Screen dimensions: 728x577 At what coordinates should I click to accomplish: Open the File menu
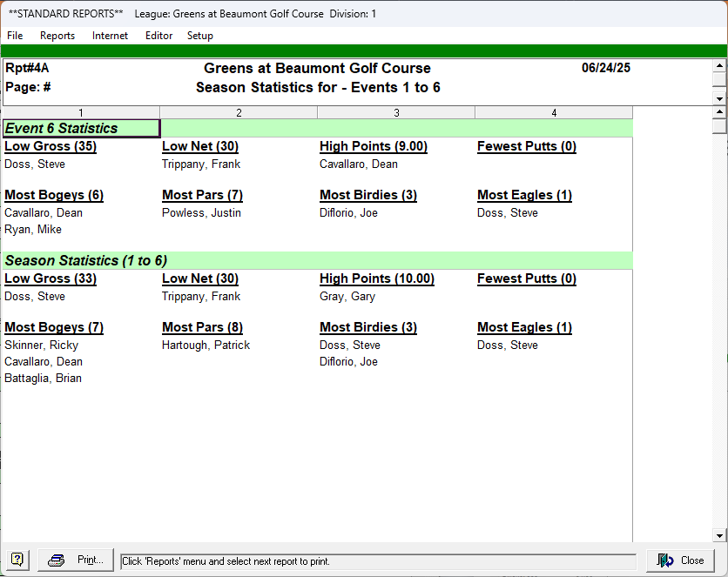click(x=15, y=36)
